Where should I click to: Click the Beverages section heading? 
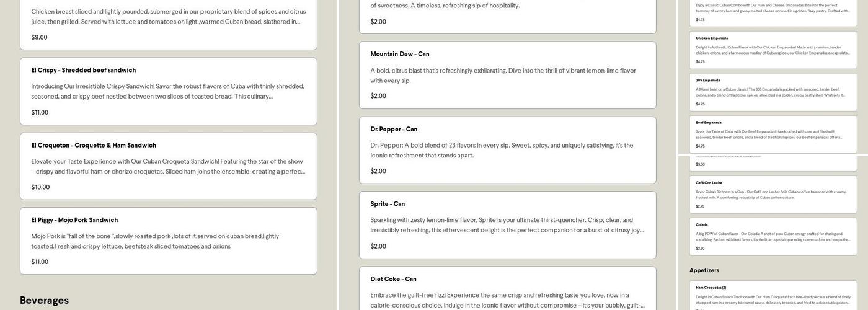click(x=44, y=300)
